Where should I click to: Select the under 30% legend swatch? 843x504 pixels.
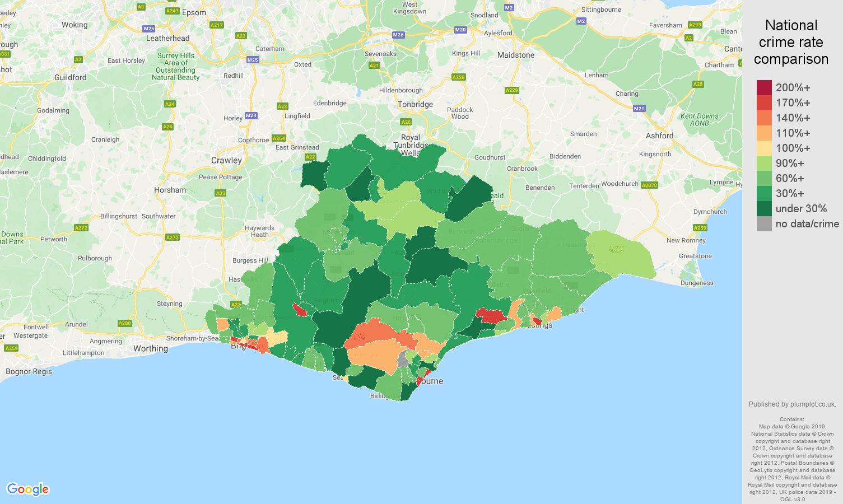coord(764,208)
